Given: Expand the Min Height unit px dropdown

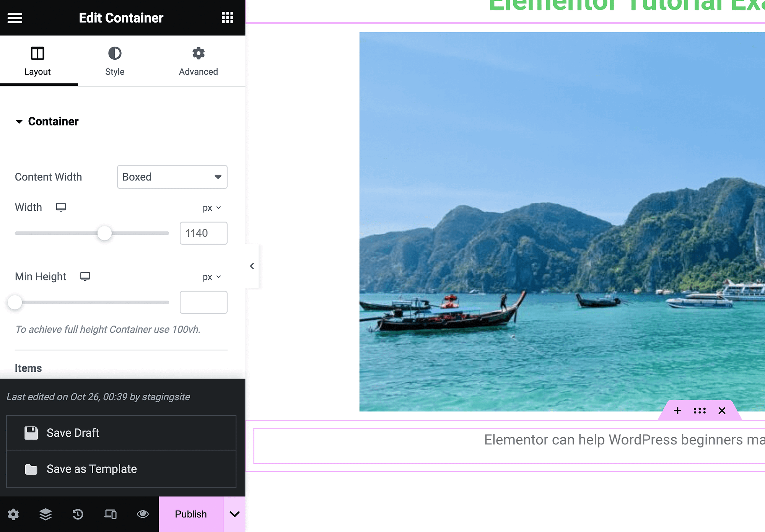Looking at the screenshot, I should point(211,276).
